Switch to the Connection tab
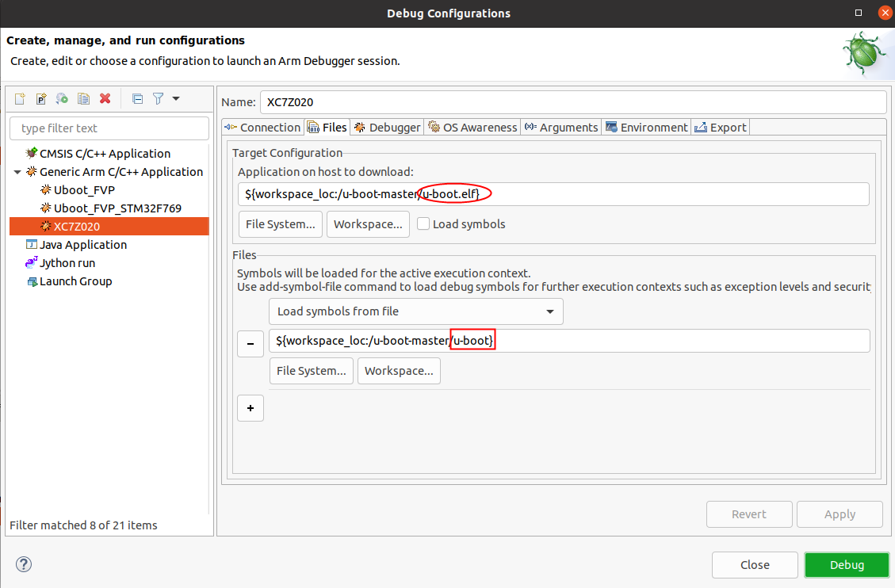Image resolution: width=895 pixels, height=588 pixels. 262,128
